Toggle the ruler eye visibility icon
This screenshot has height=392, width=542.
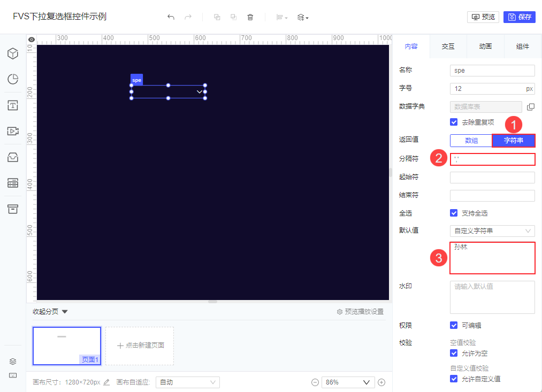pos(32,40)
